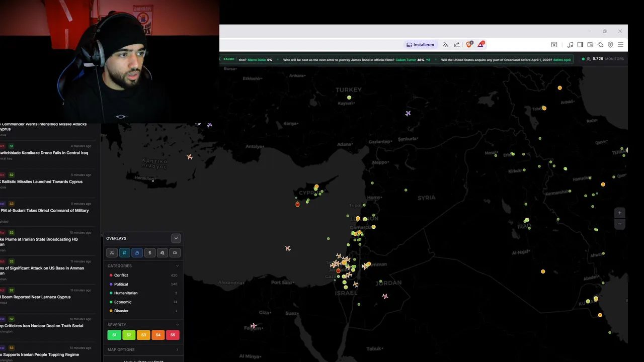Viewport: 644px width, 362px height.
Task: Filter by Political category
Action: click(x=143, y=284)
